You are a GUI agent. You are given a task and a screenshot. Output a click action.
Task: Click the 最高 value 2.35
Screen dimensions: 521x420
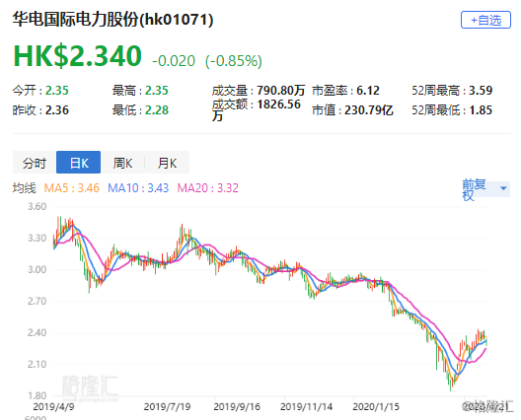(157, 91)
